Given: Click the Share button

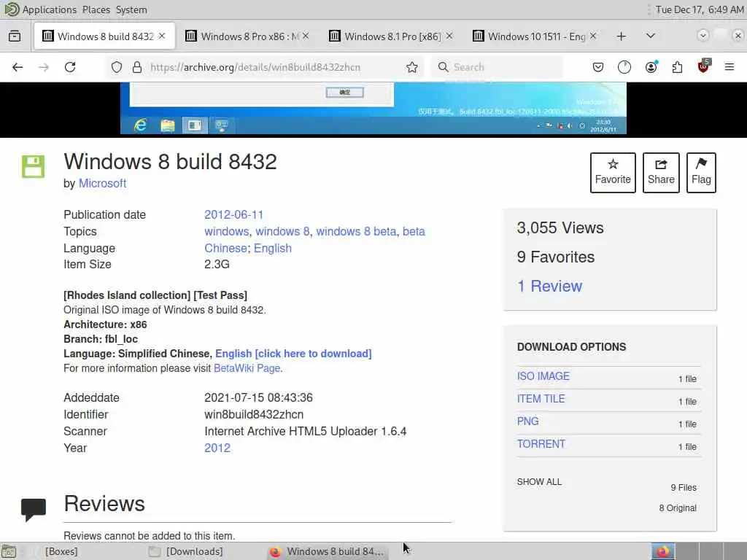Looking at the screenshot, I should coord(661,172).
